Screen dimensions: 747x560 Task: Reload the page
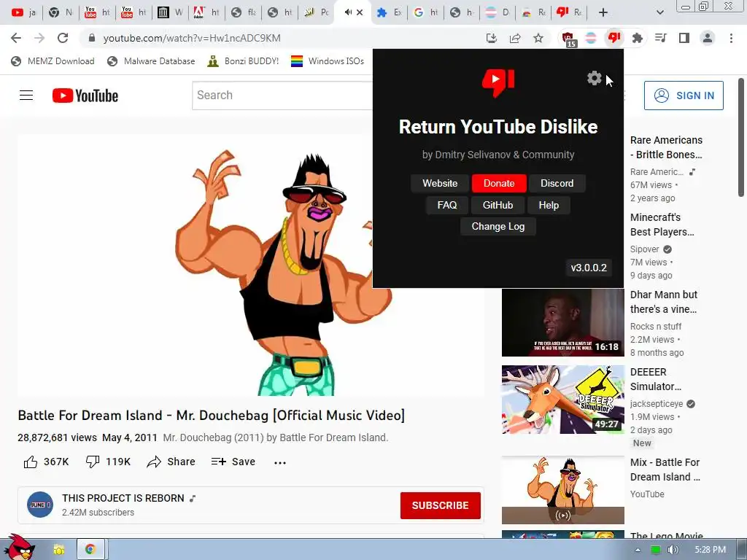point(63,38)
